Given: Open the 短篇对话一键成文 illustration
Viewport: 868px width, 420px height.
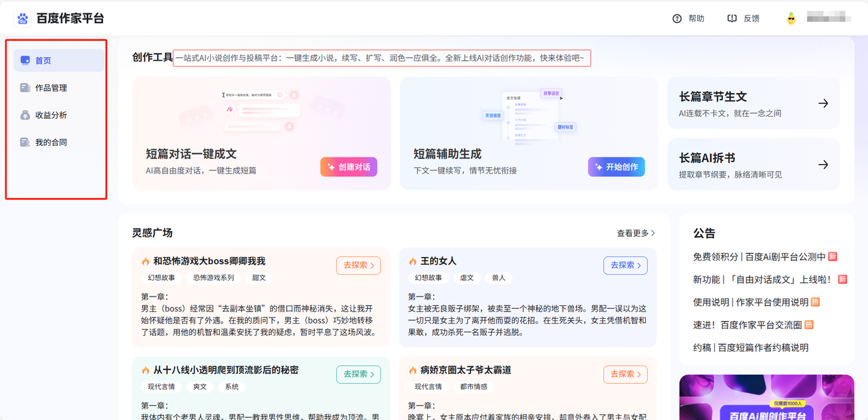Looking at the screenshot, I should click(x=262, y=111).
